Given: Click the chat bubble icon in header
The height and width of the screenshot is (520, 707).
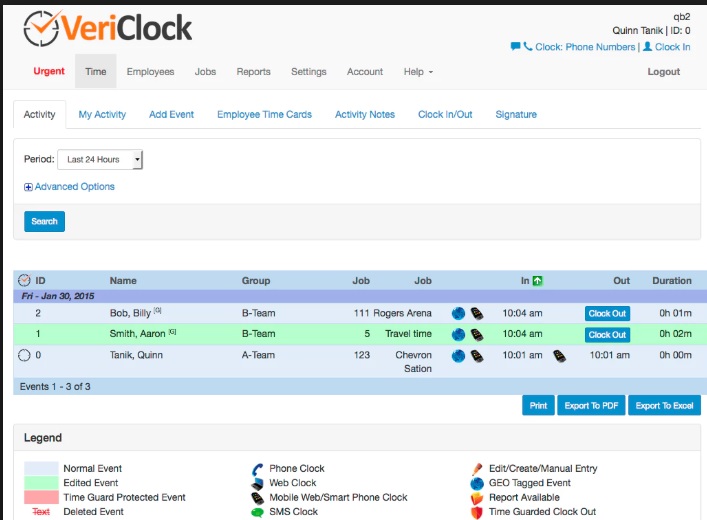Looking at the screenshot, I should 515,47.
